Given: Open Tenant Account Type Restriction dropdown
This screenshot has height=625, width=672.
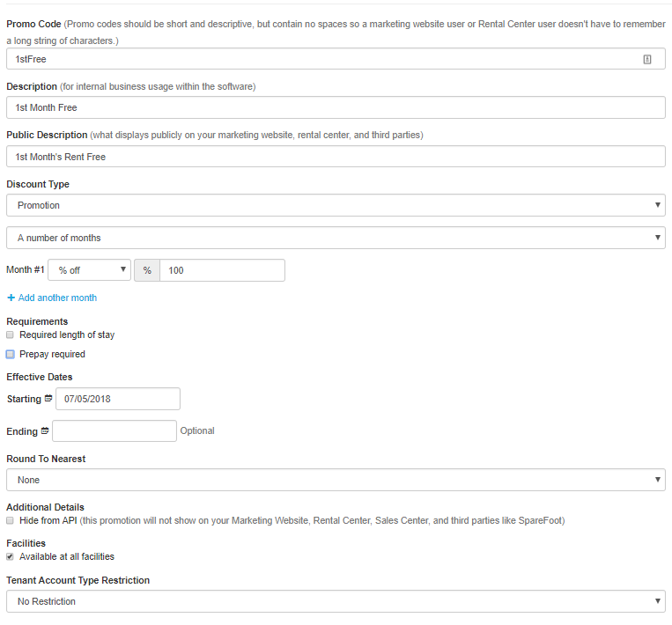Looking at the screenshot, I should tap(336, 601).
